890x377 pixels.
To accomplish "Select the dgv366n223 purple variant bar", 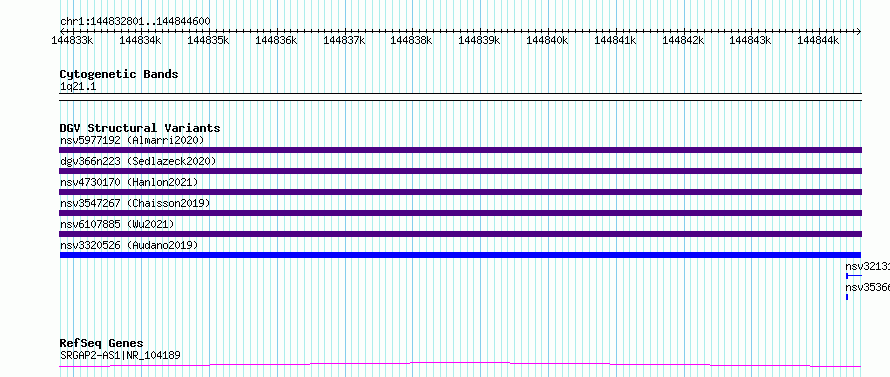I will [460, 171].
